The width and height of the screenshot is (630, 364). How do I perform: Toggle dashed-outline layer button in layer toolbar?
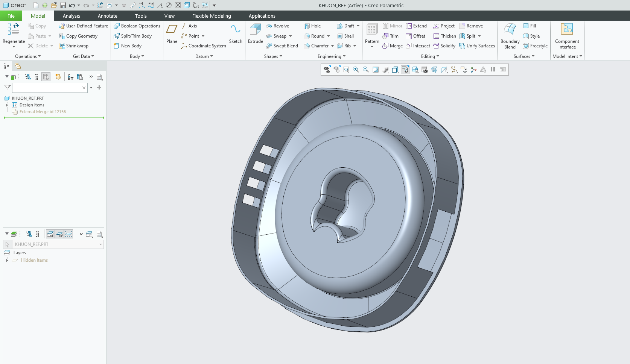point(68,234)
